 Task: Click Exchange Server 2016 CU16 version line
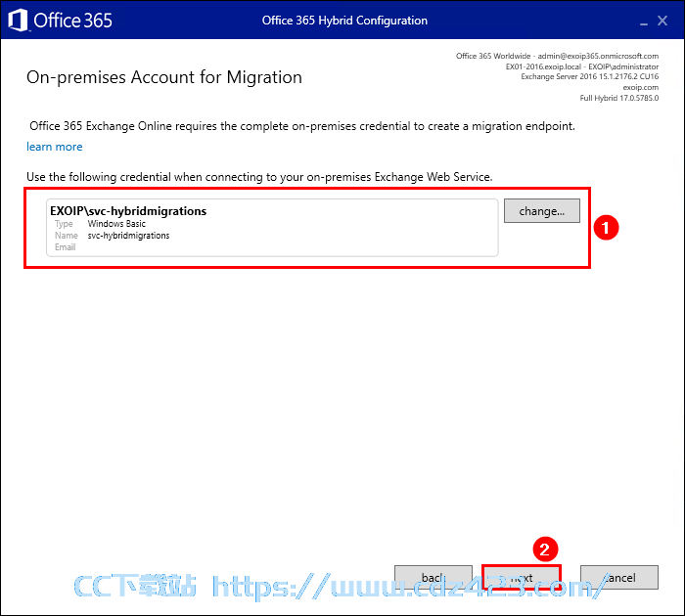pyautogui.click(x=589, y=76)
